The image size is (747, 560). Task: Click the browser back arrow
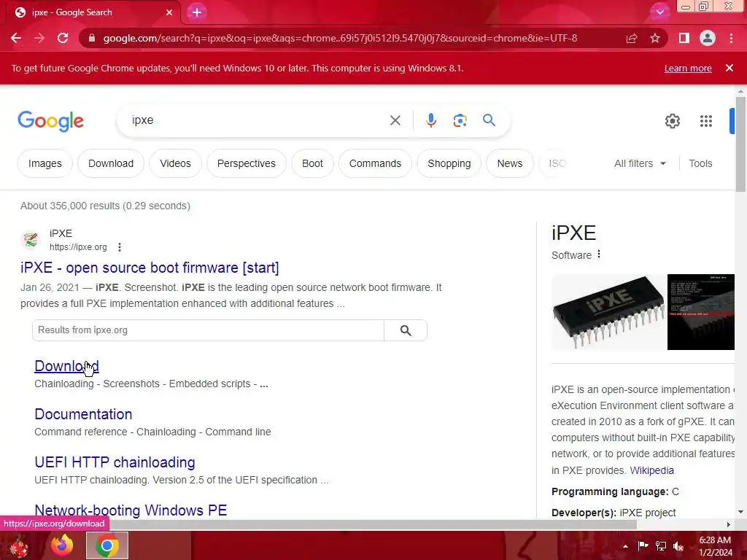(16, 38)
